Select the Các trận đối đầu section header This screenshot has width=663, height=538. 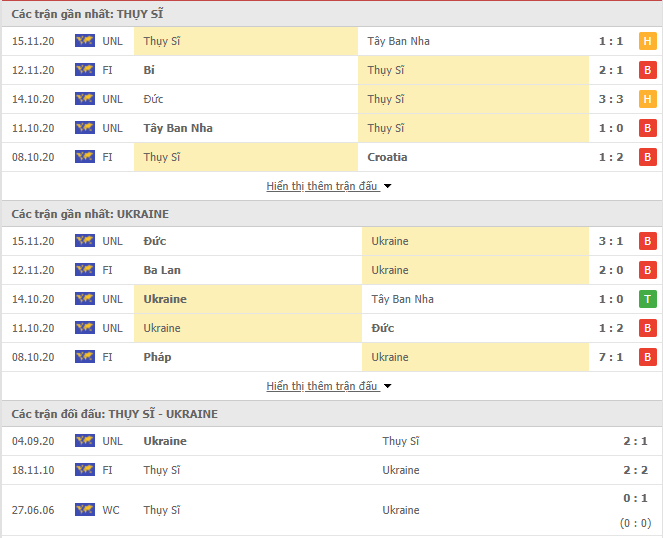click(x=332, y=414)
